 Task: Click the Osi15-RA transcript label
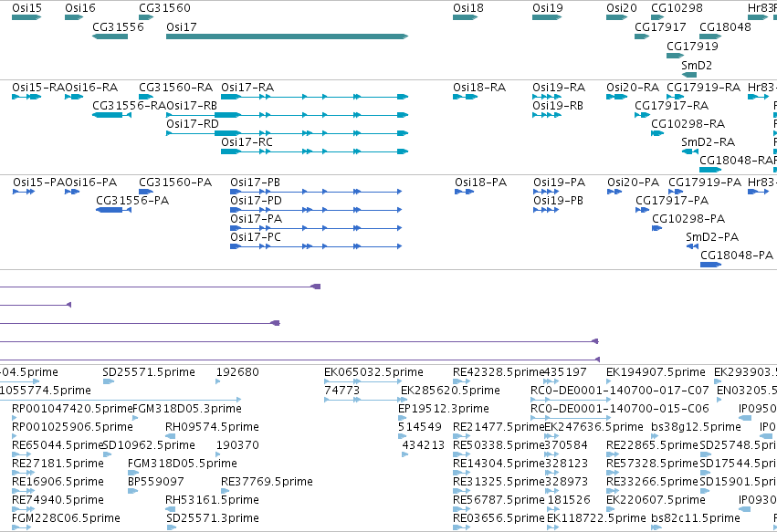pyautogui.click(x=38, y=88)
